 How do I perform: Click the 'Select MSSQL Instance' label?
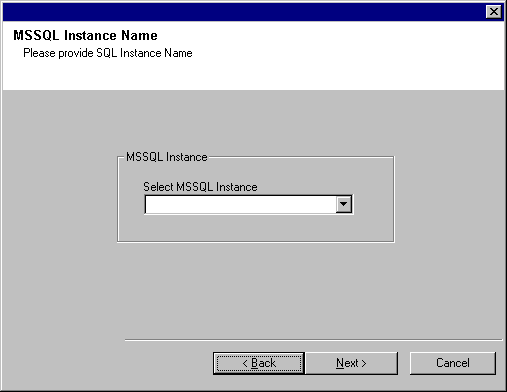tap(200, 187)
